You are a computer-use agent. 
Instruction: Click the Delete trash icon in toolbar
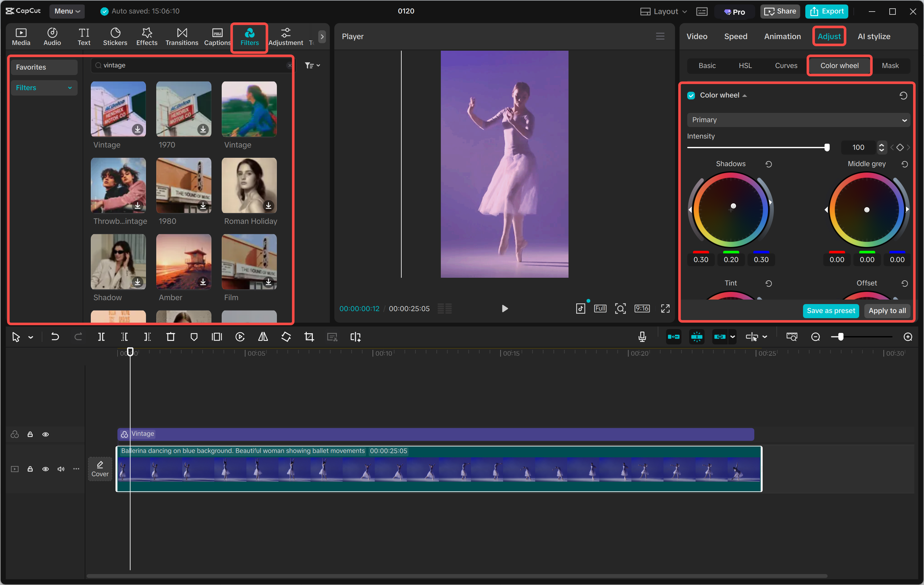170,337
